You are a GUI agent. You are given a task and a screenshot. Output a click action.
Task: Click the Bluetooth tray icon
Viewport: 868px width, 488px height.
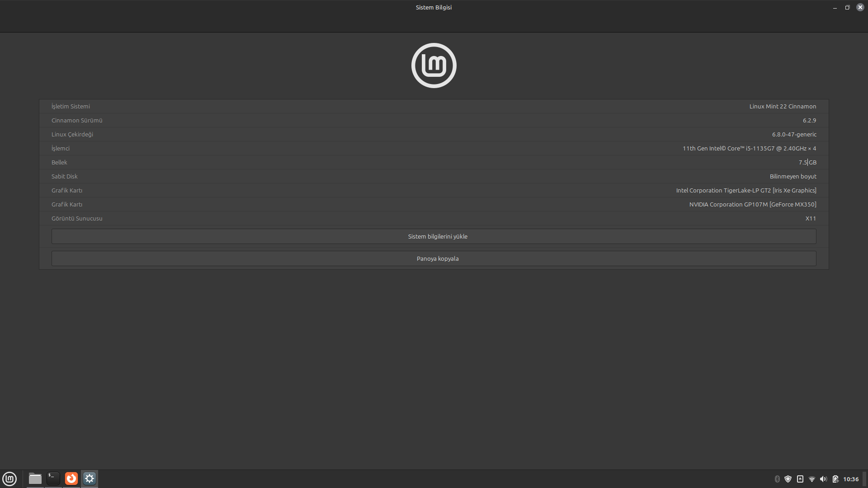click(x=777, y=479)
